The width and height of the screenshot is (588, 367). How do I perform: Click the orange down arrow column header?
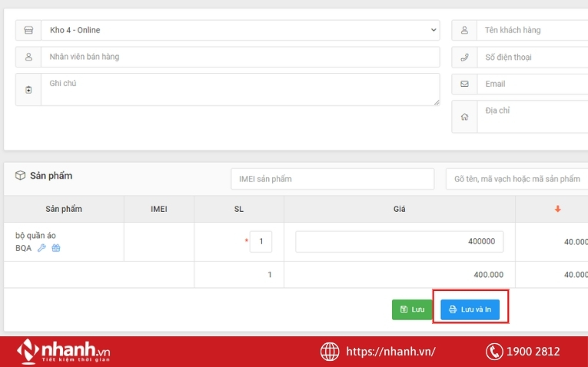[557, 209]
